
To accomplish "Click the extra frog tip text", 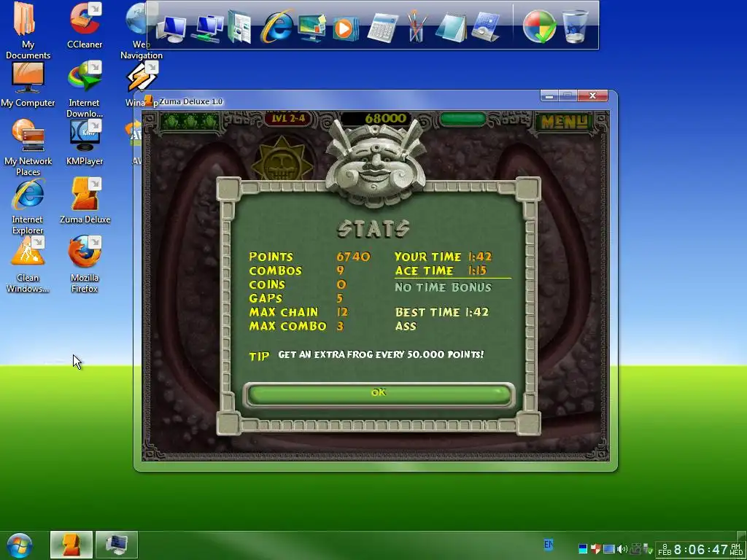I will point(381,354).
